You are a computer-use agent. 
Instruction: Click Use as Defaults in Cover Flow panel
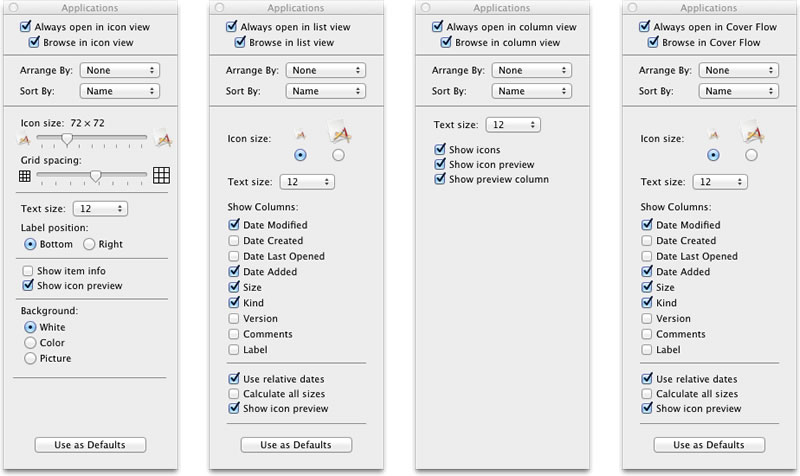(x=709, y=444)
